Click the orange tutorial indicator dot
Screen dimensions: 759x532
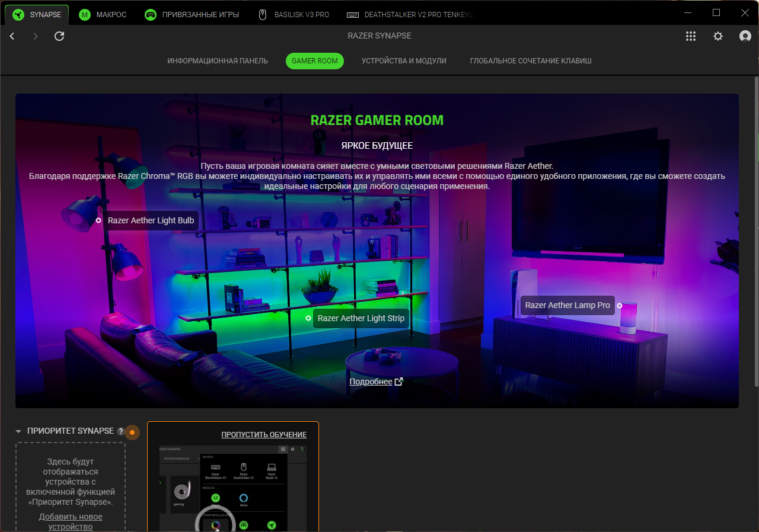point(132,432)
